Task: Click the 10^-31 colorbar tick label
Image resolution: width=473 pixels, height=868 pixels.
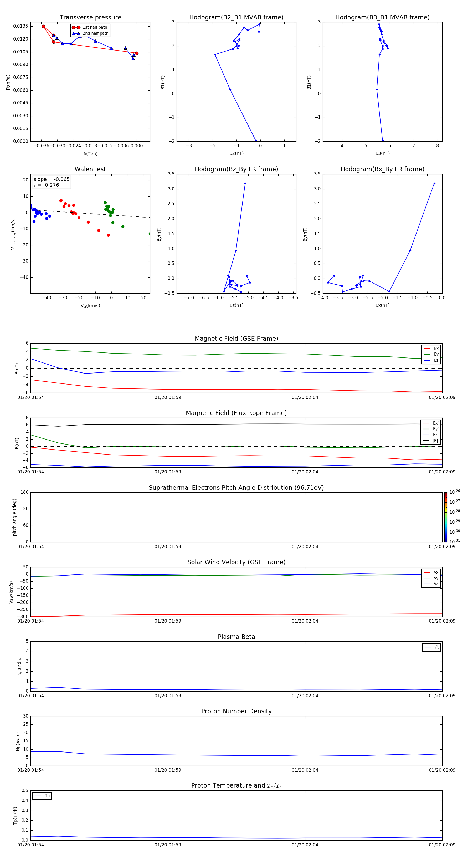Action: [455, 542]
